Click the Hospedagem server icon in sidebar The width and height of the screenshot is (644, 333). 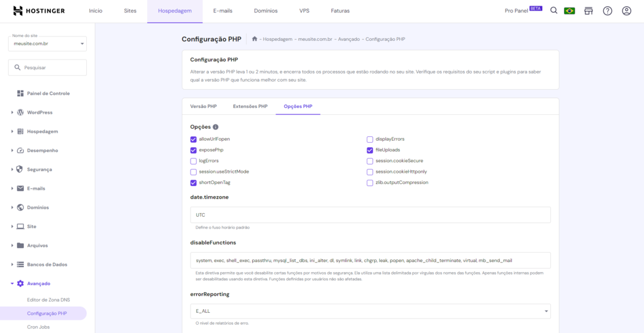click(x=20, y=132)
